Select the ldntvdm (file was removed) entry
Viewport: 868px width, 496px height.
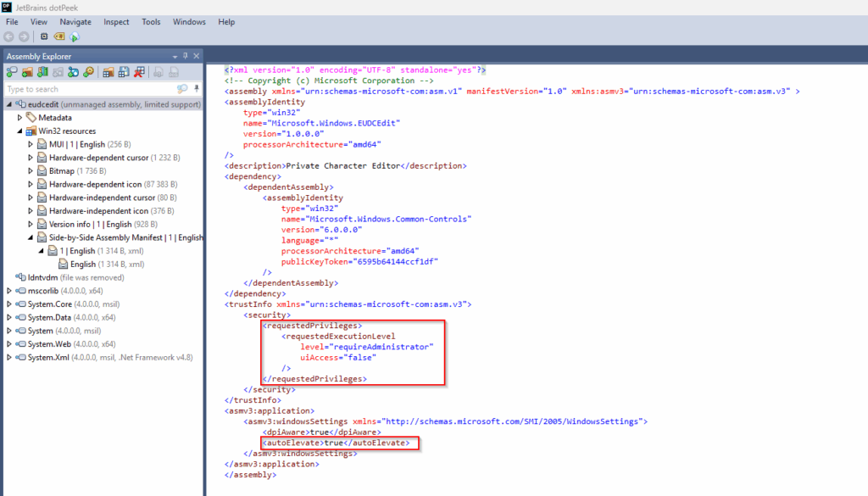point(75,277)
